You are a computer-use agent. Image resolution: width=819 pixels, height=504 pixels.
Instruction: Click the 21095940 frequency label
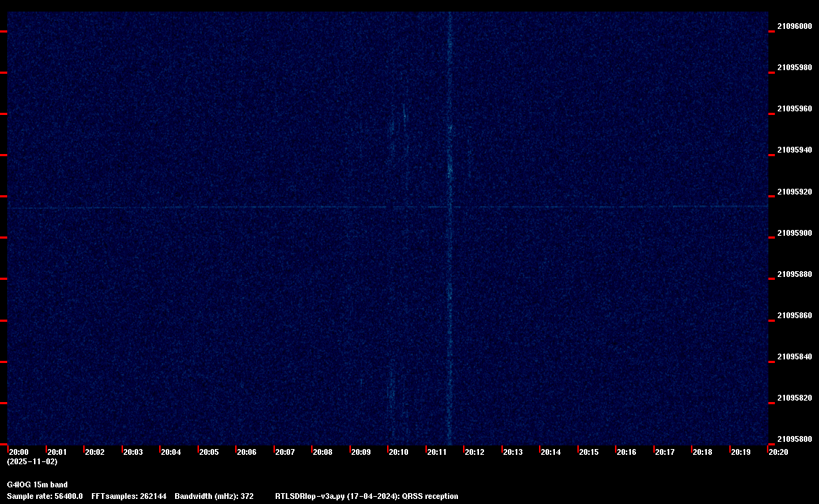794,150
